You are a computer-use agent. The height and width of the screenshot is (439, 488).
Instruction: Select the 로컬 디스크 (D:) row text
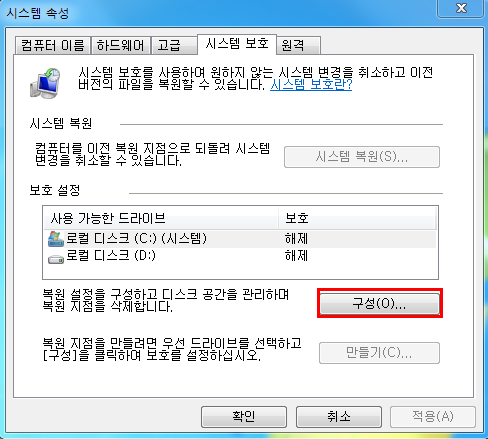[x=111, y=256]
